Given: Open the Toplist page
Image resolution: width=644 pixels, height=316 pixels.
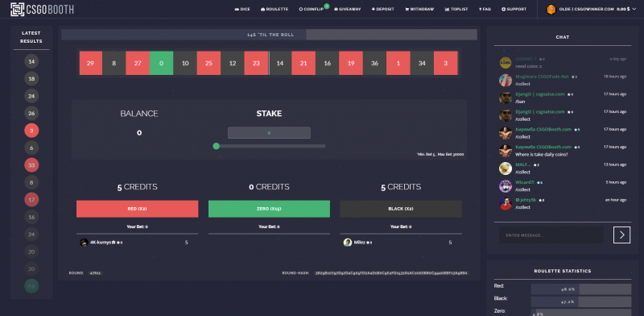Looking at the screenshot, I should (456, 9).
